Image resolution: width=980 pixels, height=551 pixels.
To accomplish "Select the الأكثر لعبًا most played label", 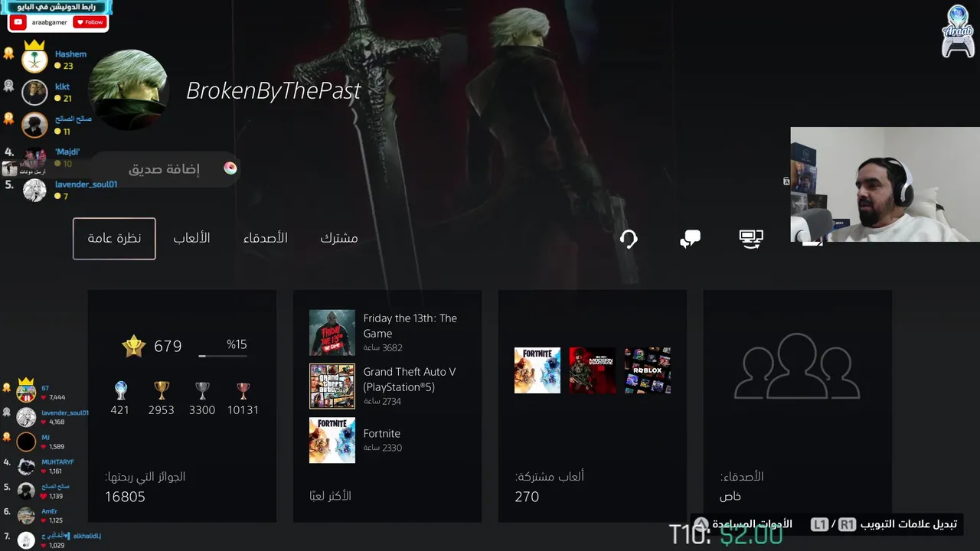I will pyautogui.click(x=331, y=496).
